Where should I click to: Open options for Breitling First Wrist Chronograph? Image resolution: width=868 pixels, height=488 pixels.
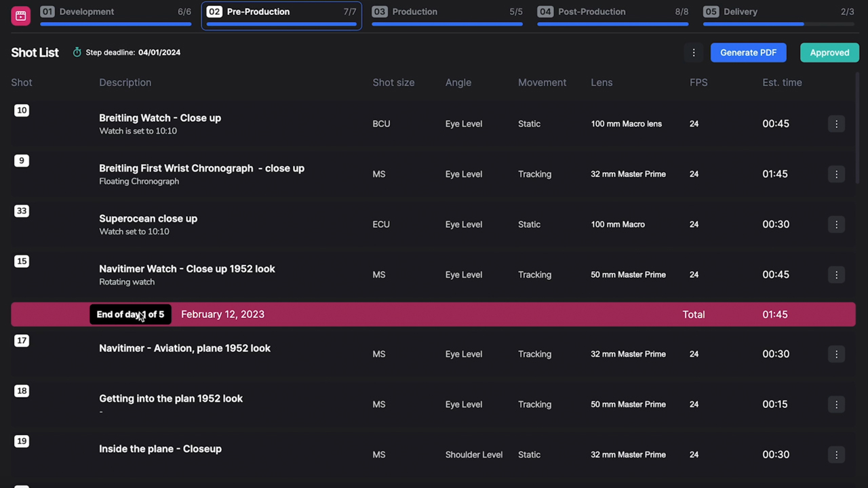point(836,174)
